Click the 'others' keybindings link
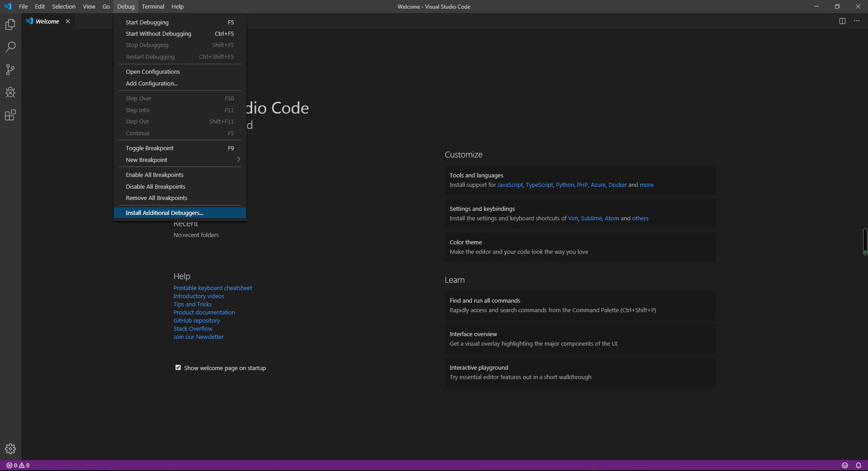This screenshot has width=868, height=471. pos(640,218)
